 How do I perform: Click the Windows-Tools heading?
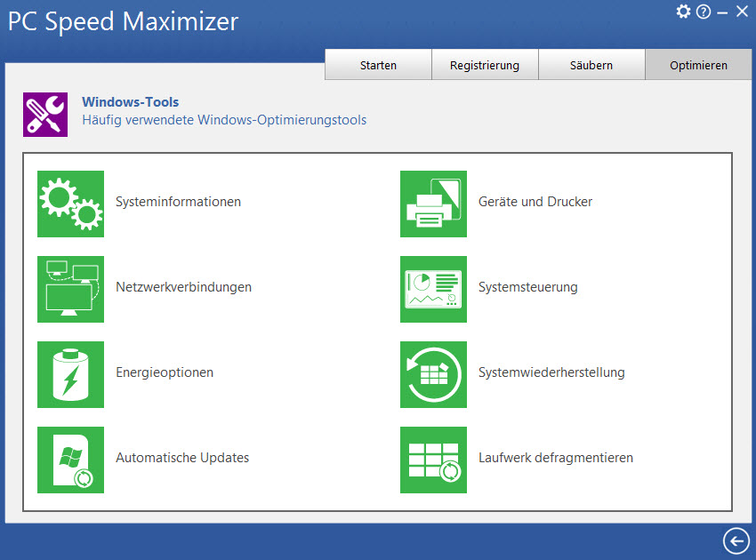pyautogui.click(x=130, y=102)
